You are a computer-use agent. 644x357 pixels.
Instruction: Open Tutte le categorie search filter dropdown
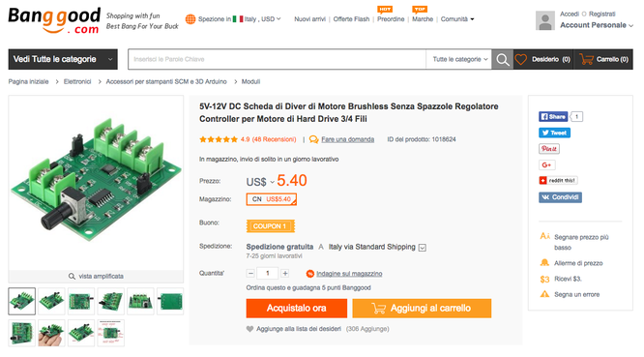click(x=459, y=60)
